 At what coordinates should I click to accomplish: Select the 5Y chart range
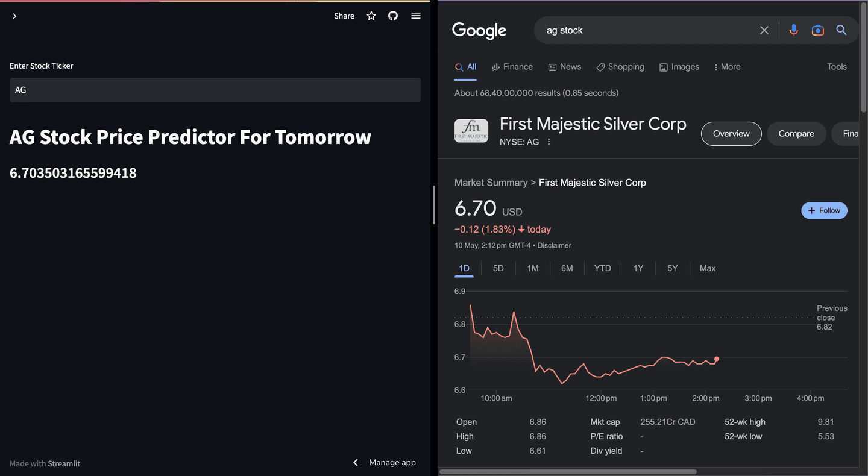673,268
